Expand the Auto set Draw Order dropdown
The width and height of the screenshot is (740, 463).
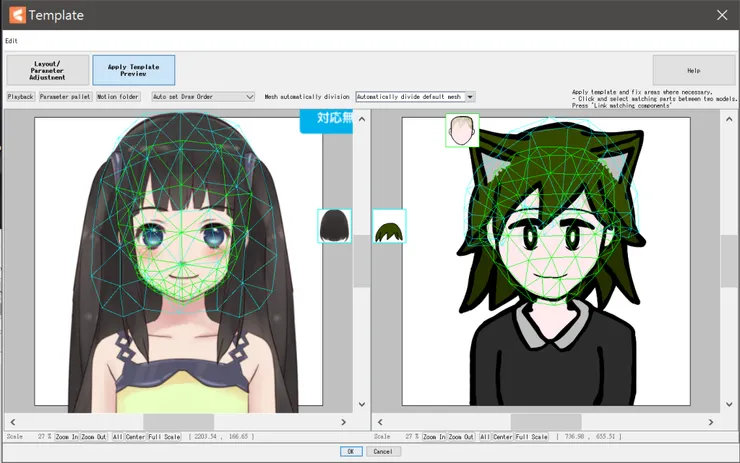tap(203, 97)
